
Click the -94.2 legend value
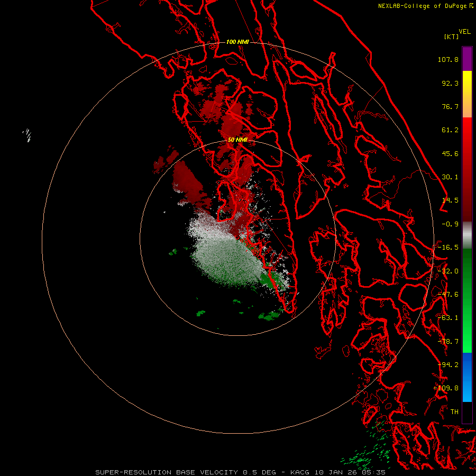click(448, 365)
